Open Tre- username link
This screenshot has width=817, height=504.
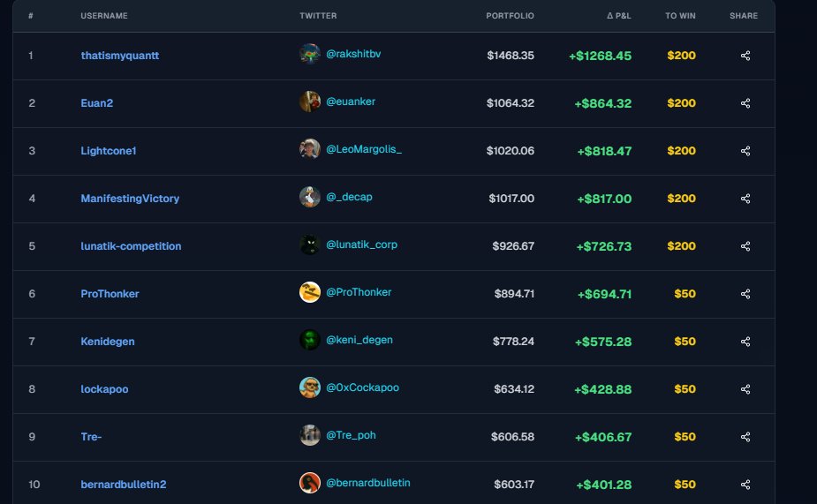point(91,437)
